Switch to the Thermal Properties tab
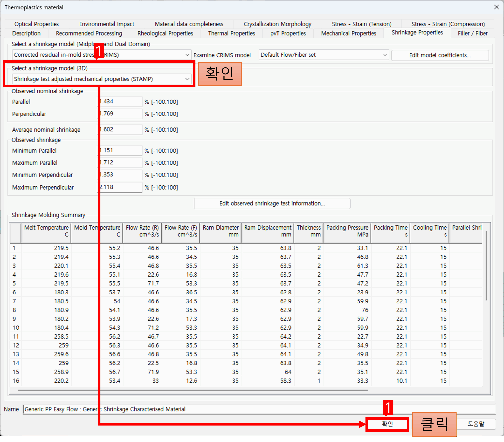Screen dimensions: 504x442 coord(231,33)
